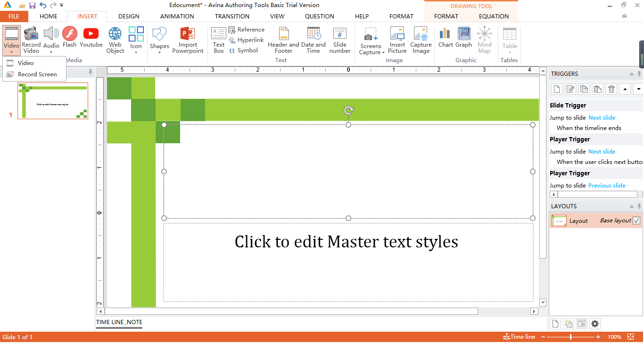Delete trigger using the trash icon
This screenshot has height=343, width=644.
click(611, 89)
